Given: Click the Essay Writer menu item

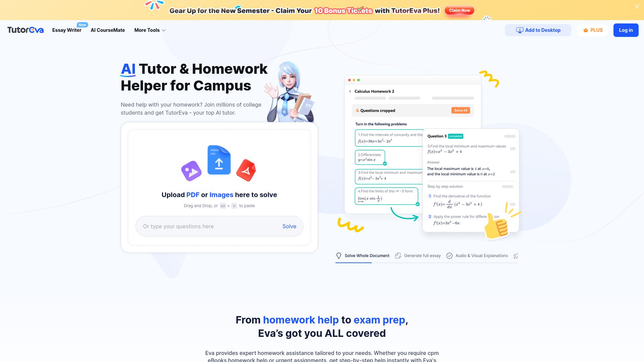Looking at the screenshot, I should click(x=66, y=29).
